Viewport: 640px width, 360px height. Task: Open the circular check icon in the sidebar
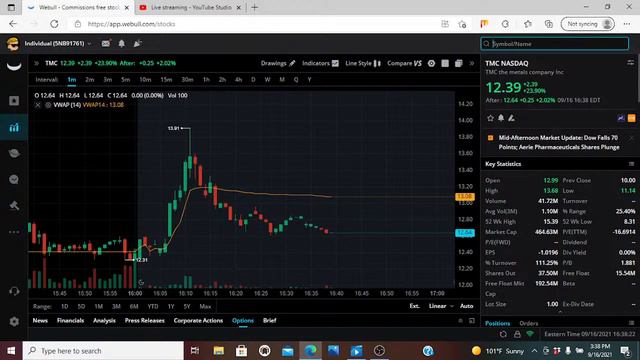[x=14, y=180]
